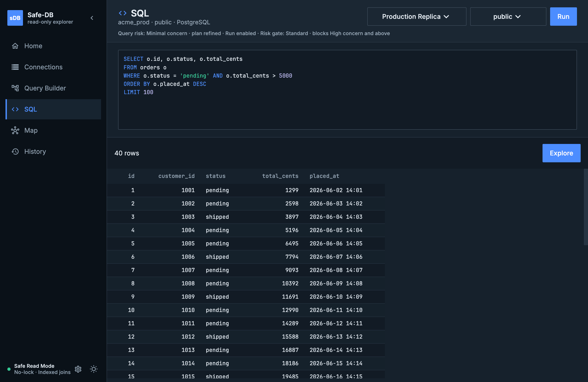
Task: Open the Query Builder page
Action: pyautogui.click(x=53, y=88)
